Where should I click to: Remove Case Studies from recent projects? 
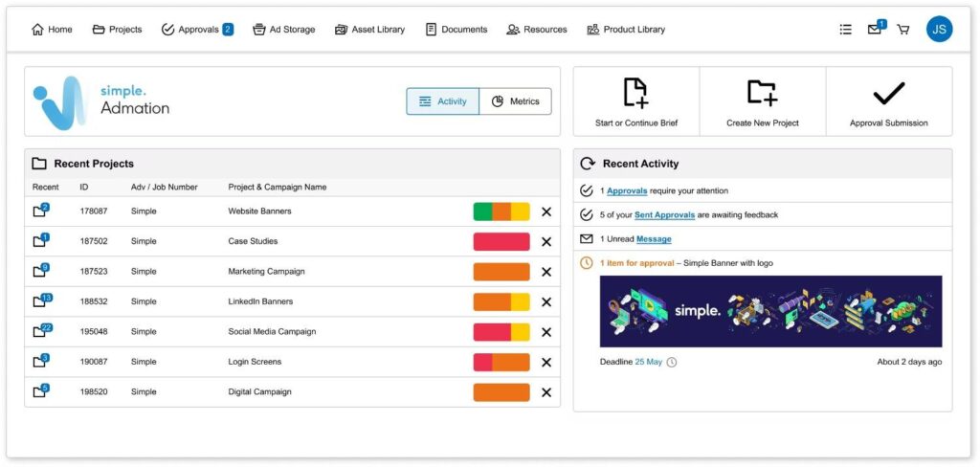point(546,242)
